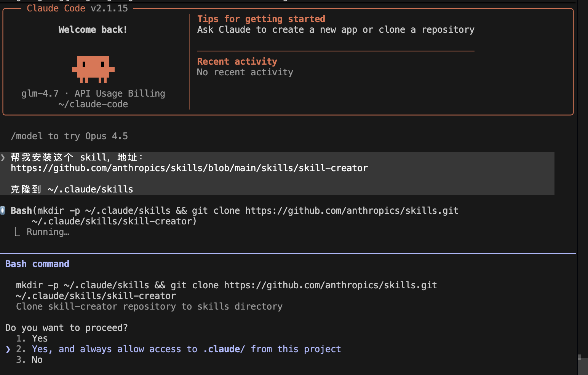
Task: Choose 'Yes, and always allow access' option
Action: click(178, 349)
